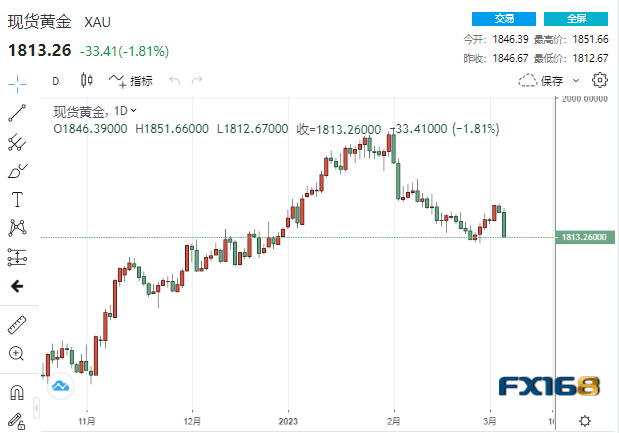Expand the 保存 save options arrow
Viewport: 619px width, 433px height.
[x=582, y=81]
